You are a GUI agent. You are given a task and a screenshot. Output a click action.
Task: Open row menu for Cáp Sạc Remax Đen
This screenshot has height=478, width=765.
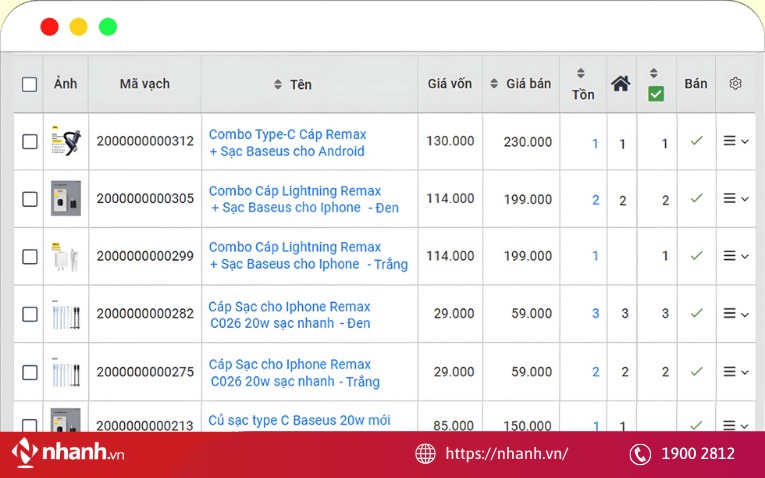tap(735, 314)
